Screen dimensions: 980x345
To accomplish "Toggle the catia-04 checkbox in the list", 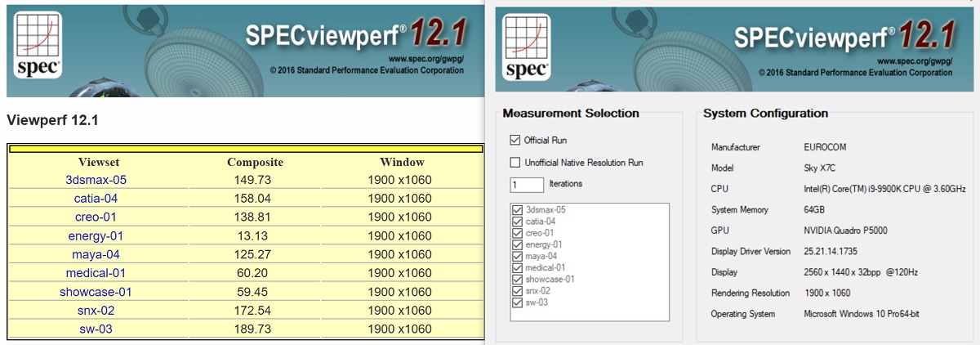I will 516,222.
